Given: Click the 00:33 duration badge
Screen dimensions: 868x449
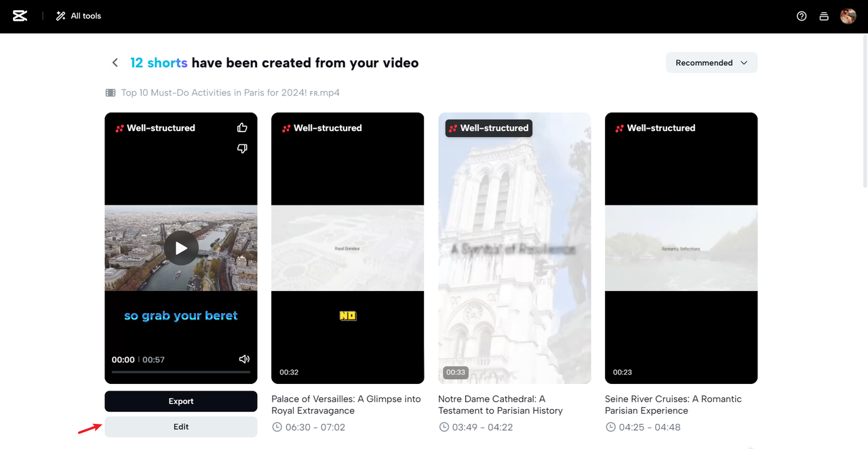Looking at the screenshot, I should [456, 372].
